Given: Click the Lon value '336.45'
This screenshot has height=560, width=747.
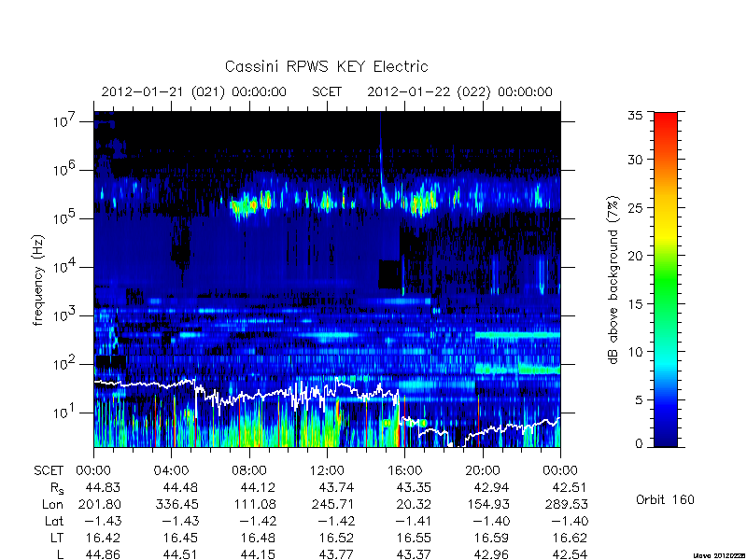Looking at the screenshot, I should 177,504.
